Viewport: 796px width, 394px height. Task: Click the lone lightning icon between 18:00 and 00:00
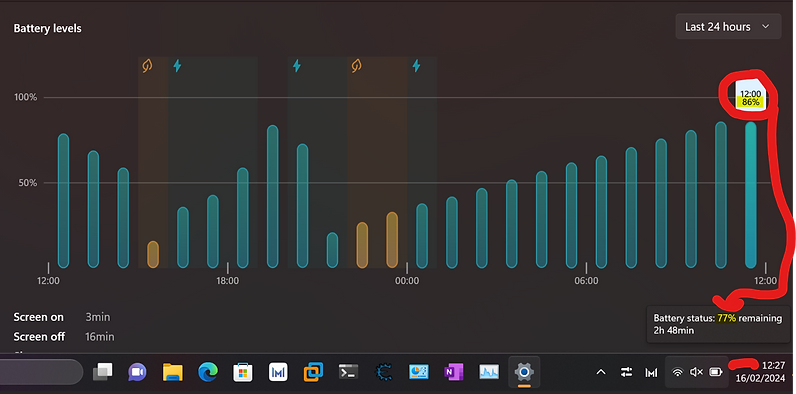click(x=297, y=65)
